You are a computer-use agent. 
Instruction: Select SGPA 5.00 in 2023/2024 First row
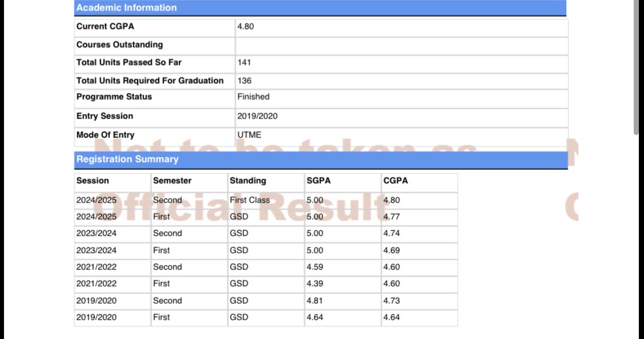click(x=315, y=250)
